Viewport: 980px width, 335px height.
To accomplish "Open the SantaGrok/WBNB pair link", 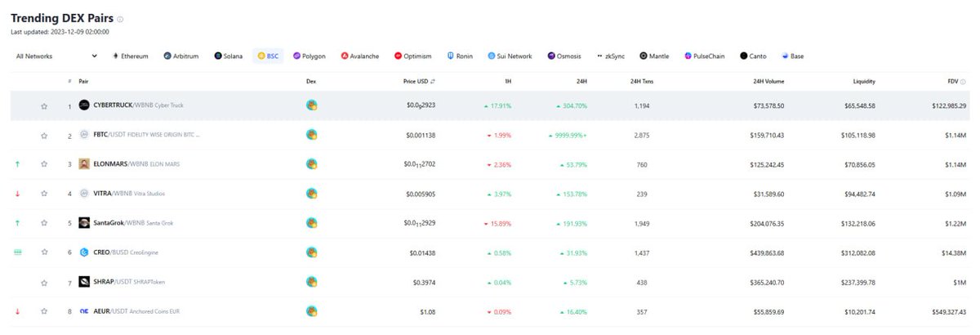I will click(x=133, y=223).
